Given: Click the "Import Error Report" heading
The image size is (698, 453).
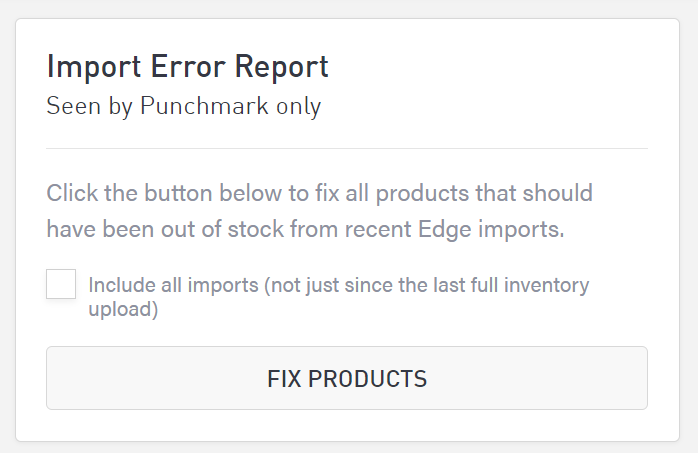Looking at the screenshot, I should pyautogui.click(x=187, y=67).
